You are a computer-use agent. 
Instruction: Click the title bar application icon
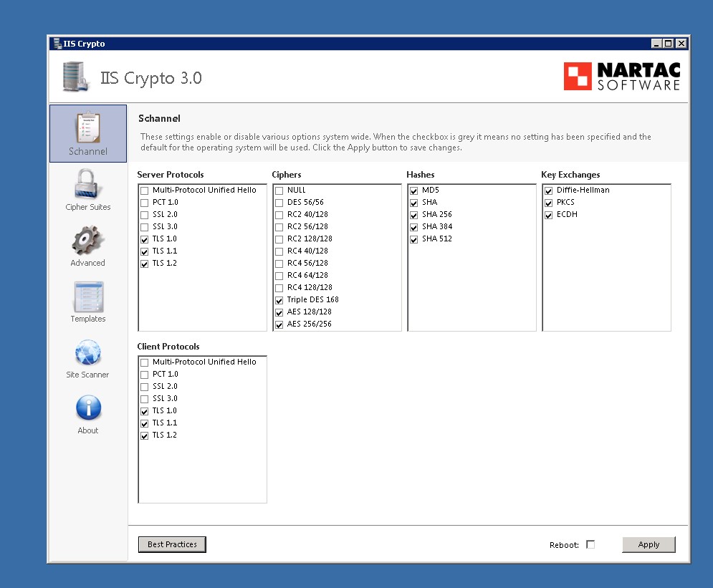pos(57,44)
